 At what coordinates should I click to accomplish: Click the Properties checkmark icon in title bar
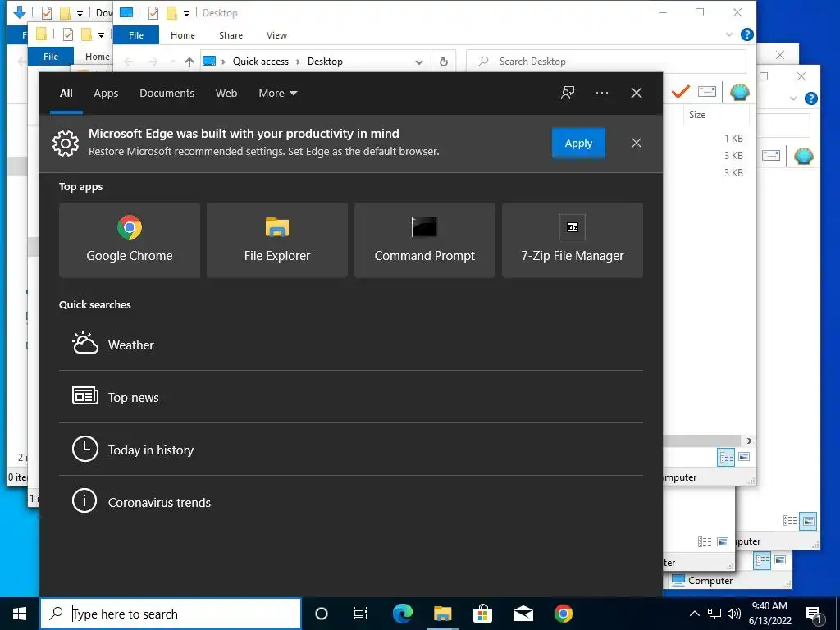[153, 13]
